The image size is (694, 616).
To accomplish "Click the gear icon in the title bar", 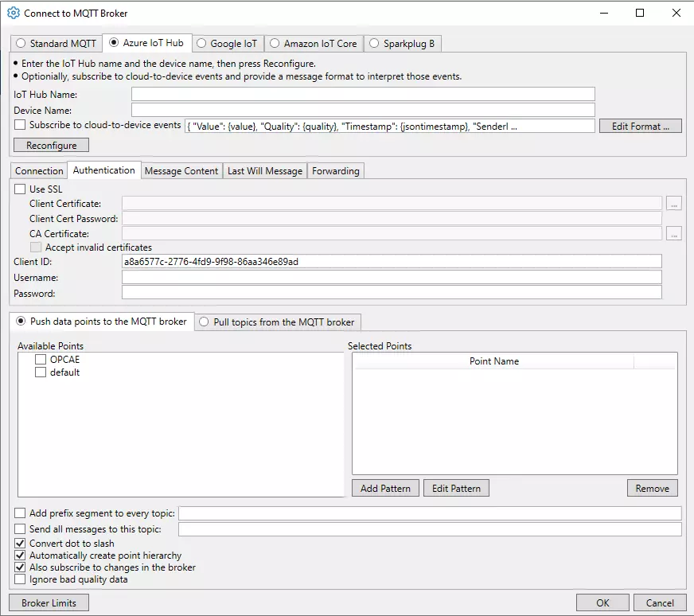I will pyautogui.click(x=14, y=14).
